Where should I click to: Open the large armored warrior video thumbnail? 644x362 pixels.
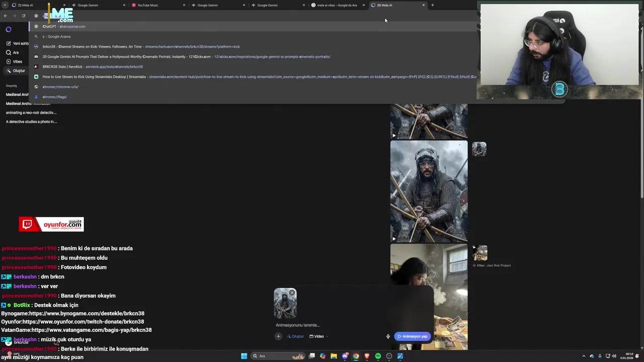click(x=429, y=192)
